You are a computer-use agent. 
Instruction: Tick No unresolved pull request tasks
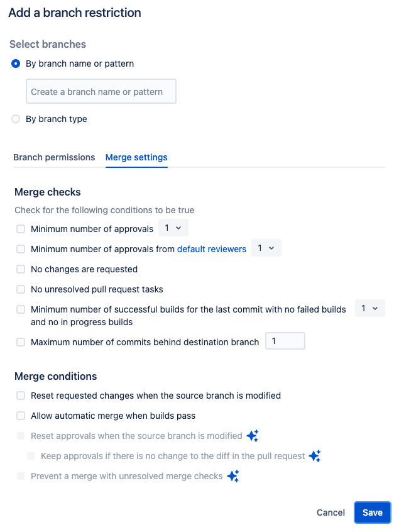(21, 289)
